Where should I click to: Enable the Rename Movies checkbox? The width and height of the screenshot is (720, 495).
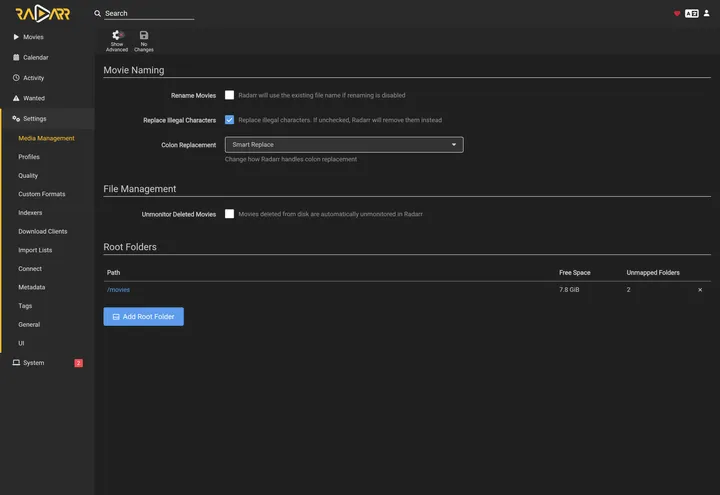point(229,95)
